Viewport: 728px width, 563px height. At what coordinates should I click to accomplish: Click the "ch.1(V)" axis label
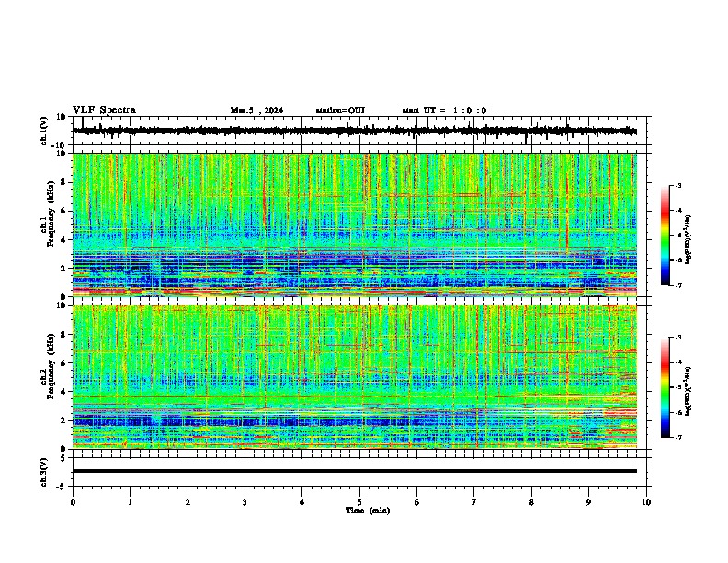coord(44,131)
